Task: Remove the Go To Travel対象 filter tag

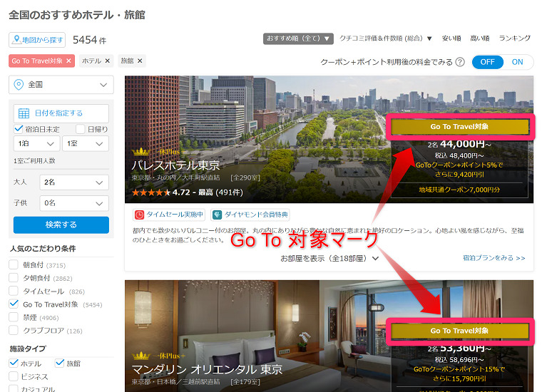Action: pos(68,61)
